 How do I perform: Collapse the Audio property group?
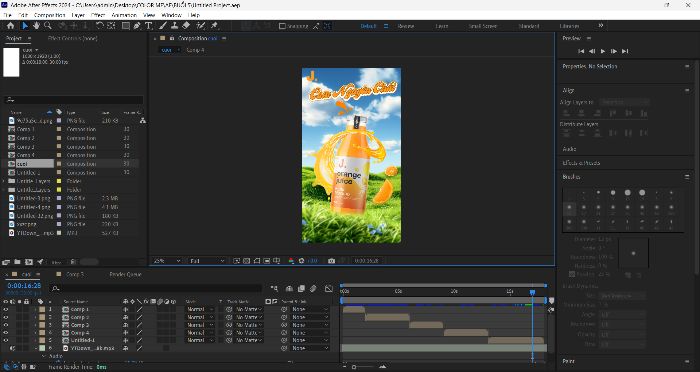coord(44,356)
